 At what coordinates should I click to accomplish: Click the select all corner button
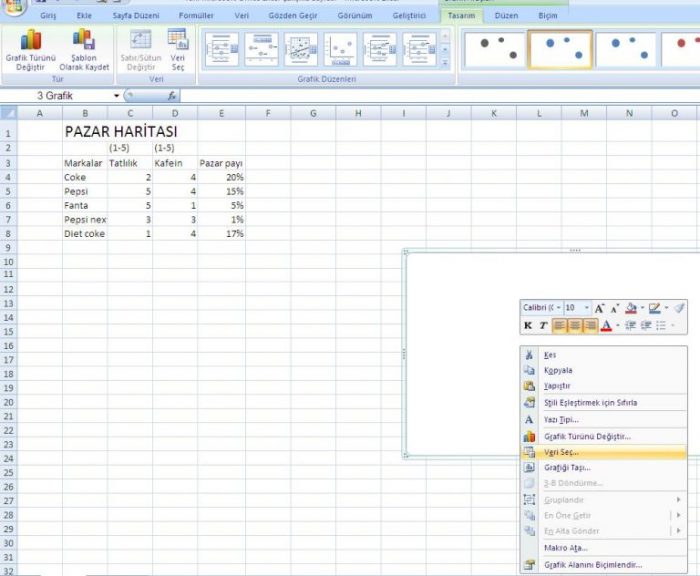point(8,113)
